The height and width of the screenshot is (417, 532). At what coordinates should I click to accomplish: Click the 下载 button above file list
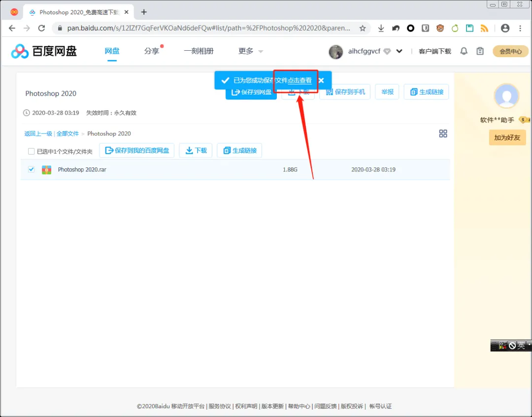click(196, 151)
